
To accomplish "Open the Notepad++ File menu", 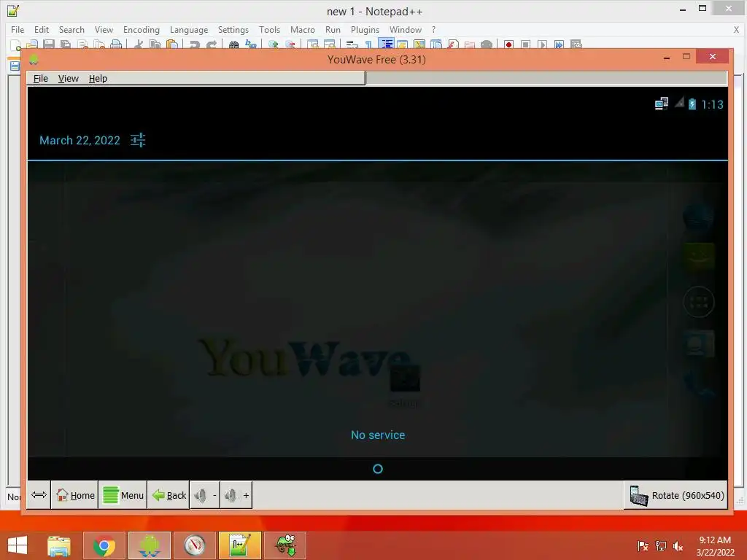I will (x=18, y=29).
